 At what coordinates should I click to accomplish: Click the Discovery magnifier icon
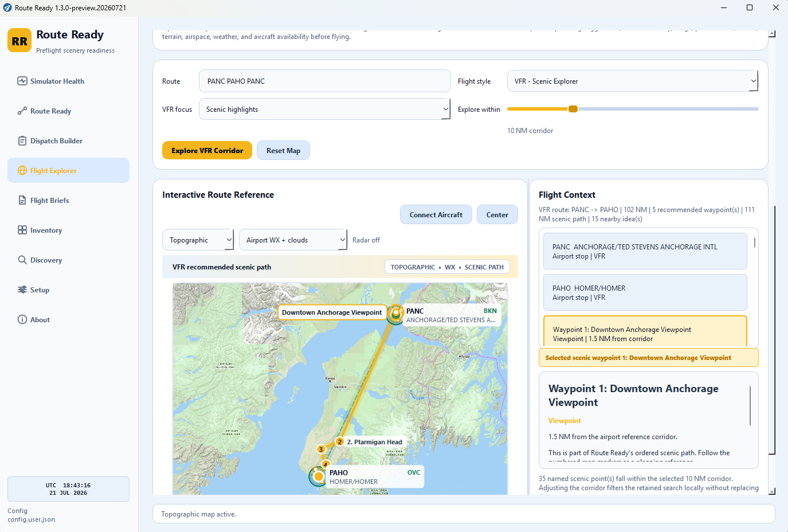click(x=22, y=260)
